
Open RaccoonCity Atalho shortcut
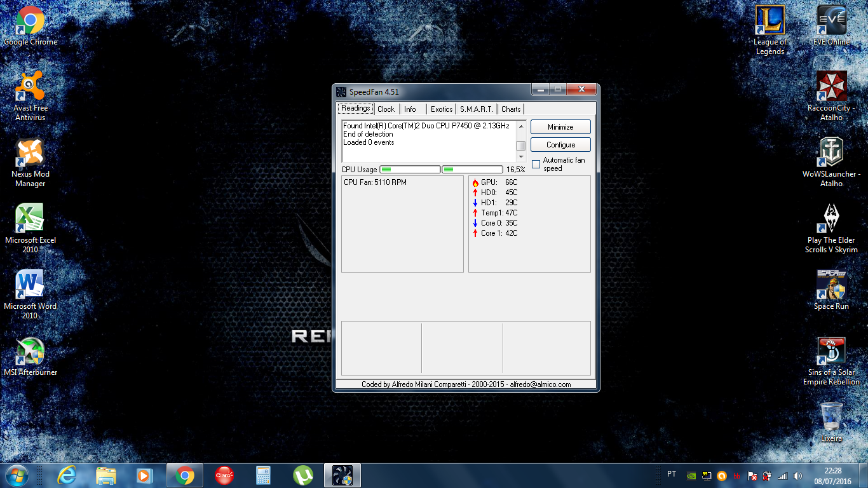[x=831, y=97]
